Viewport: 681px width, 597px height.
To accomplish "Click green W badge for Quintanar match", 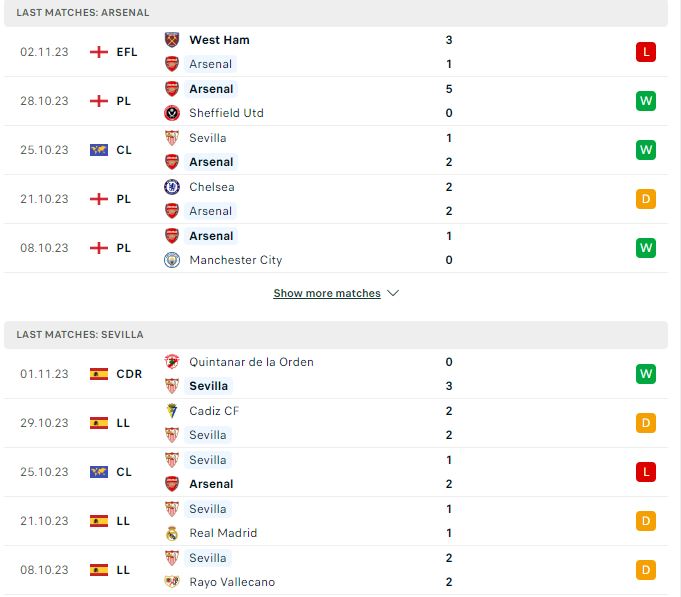I will click(645, 374).
